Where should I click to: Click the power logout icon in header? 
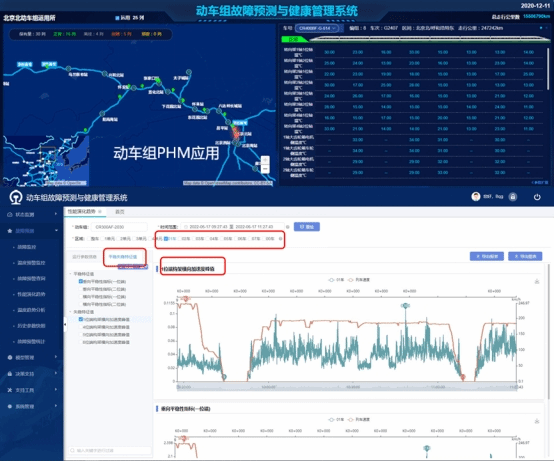[x=537, y=197]
